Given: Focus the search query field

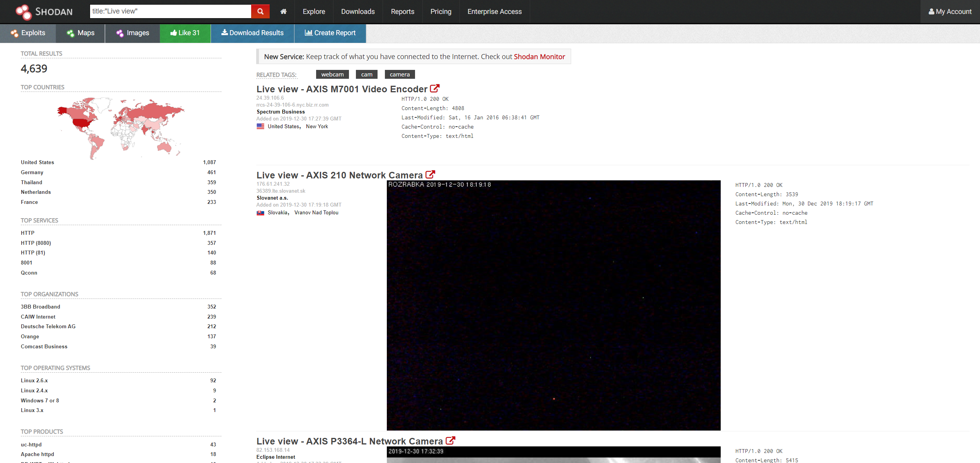Looking at the screenshot, I should click(x=170, y=12).
